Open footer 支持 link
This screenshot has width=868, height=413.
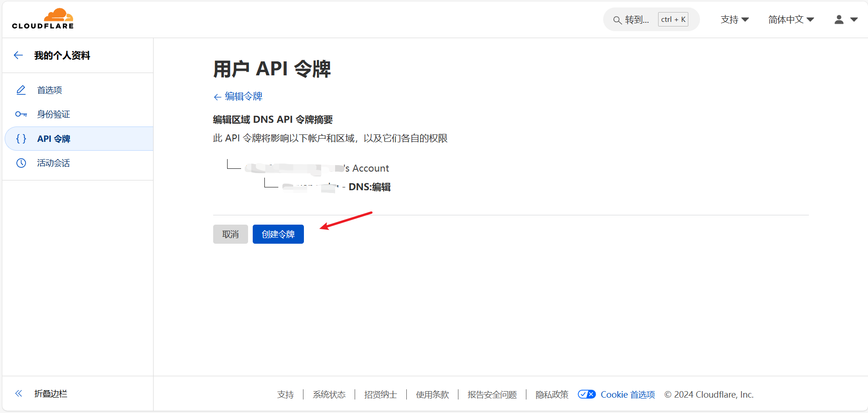[x=285, y=394]
